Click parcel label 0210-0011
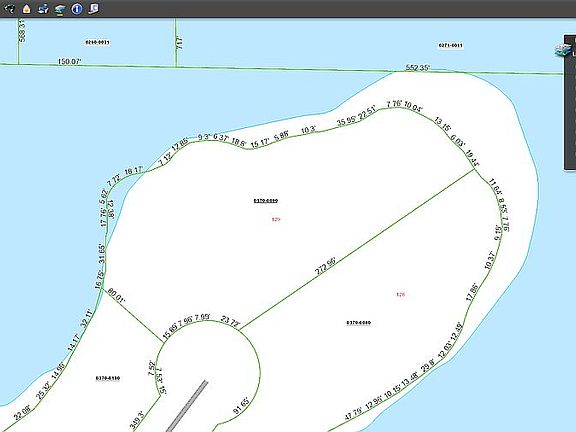Image resolution: width=576 pixels, height=432 pixels. point(97,42)
